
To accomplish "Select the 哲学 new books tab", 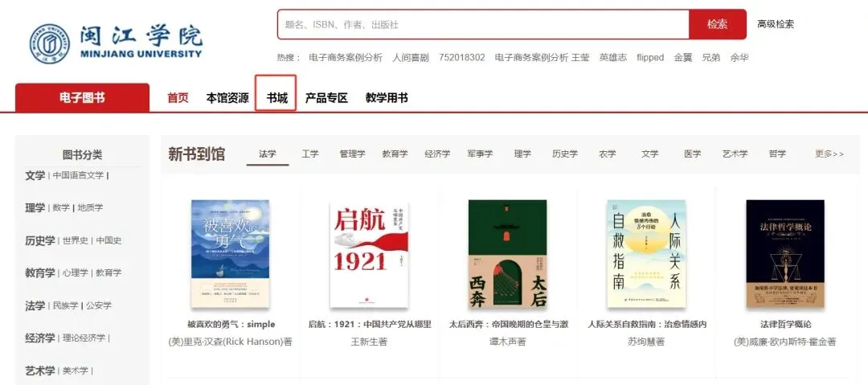I will click(x=777, y=154).
